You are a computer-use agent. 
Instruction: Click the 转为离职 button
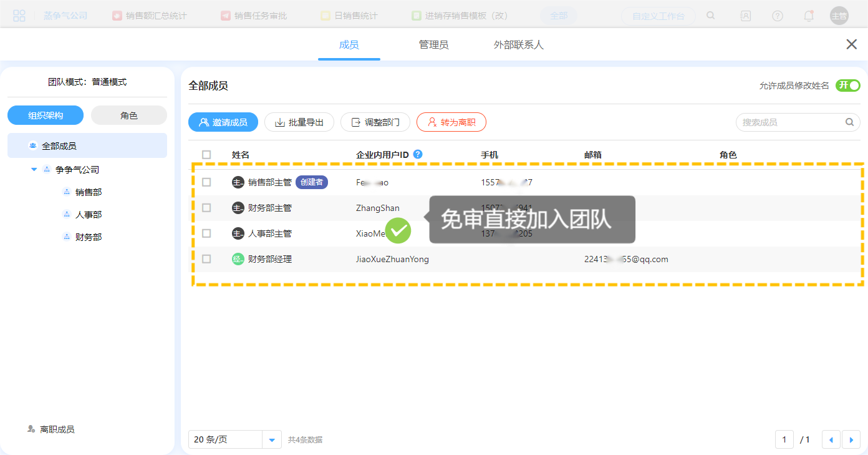(451, 122)
